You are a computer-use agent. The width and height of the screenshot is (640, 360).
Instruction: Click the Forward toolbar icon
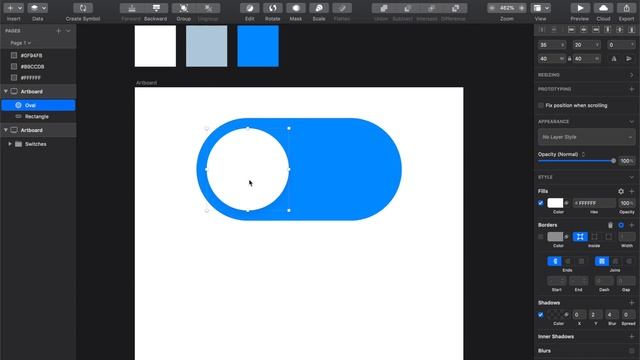131,8
